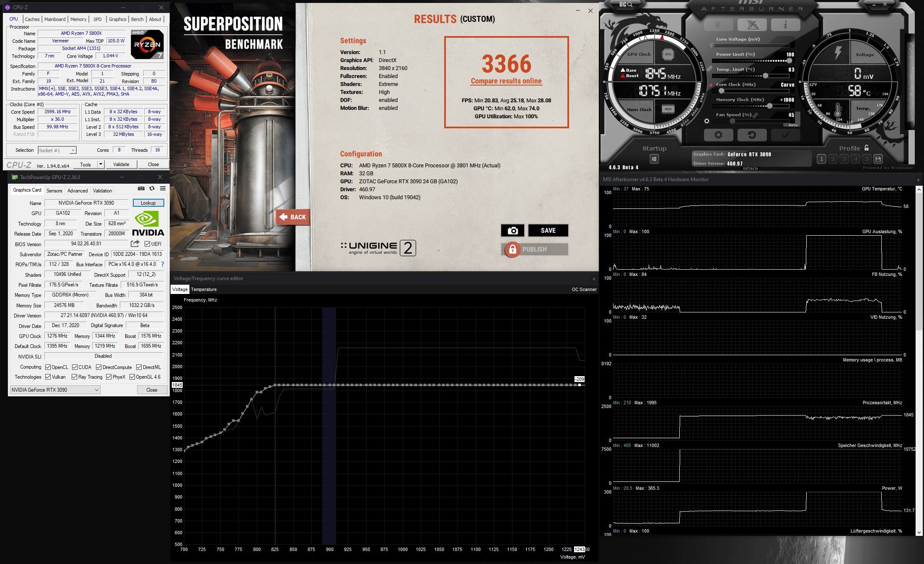Open Afterburner settings gear button
924x564 pixels.
[718, 135]
